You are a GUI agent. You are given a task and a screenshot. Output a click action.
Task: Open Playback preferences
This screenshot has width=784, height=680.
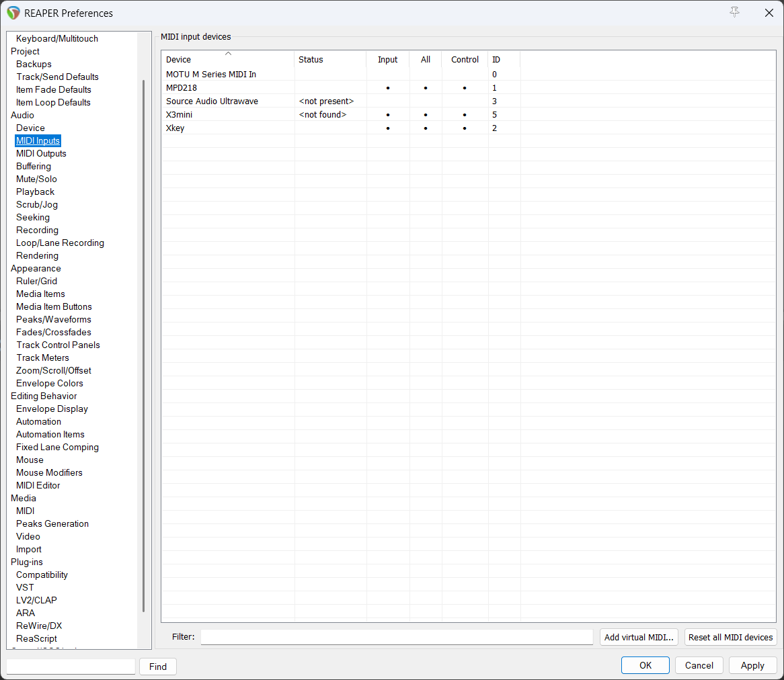tap(35, 192)
